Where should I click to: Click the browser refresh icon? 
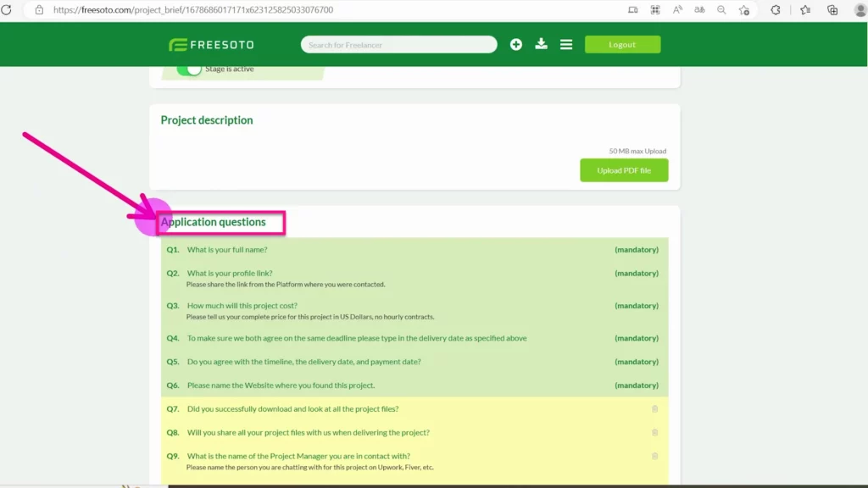pos(7,9)
